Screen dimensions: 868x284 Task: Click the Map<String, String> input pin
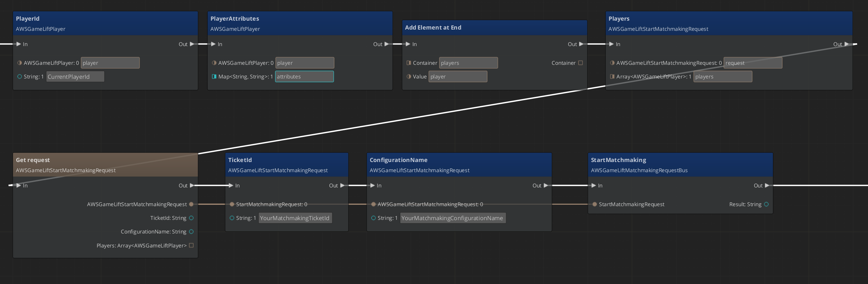click(214, 77)
